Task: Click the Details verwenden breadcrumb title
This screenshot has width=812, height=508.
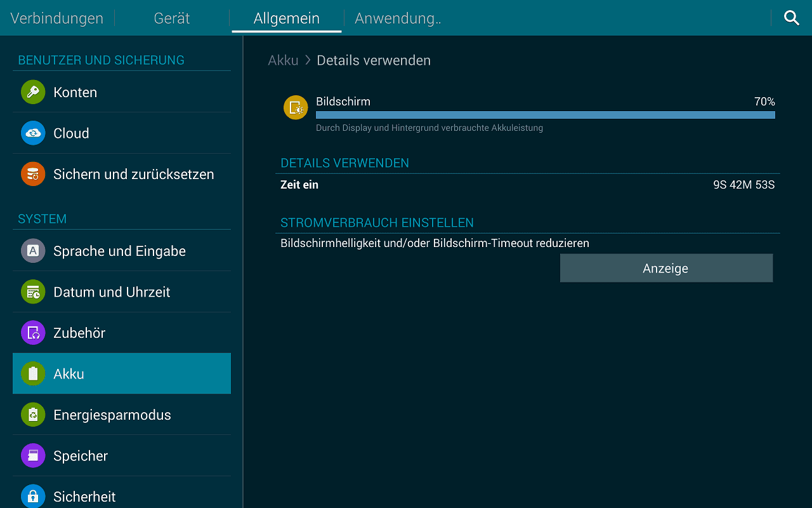Action: (374, 60)
